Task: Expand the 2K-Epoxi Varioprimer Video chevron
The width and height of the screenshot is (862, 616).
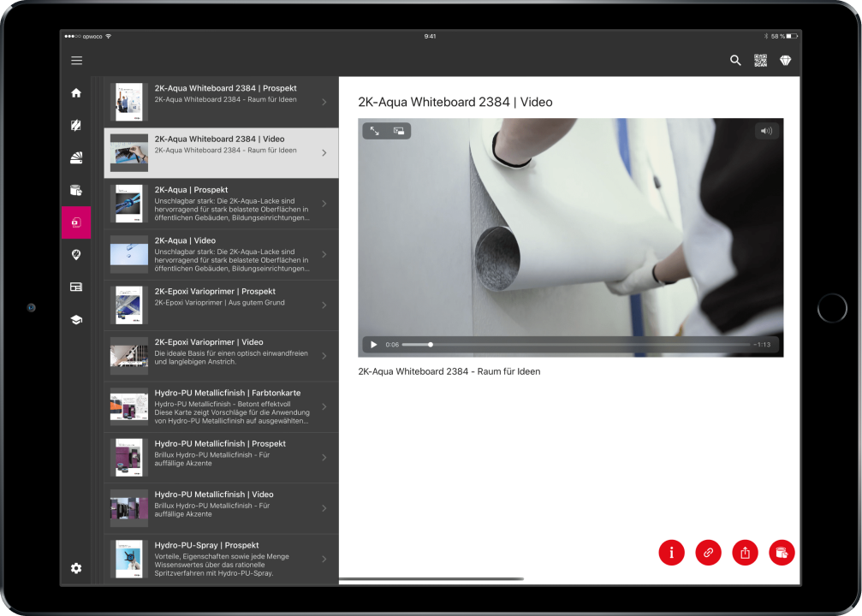Action: click(x=324, y=356)
